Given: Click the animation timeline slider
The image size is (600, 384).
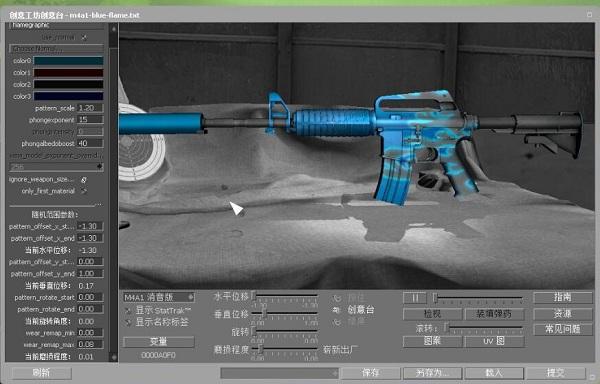Looking at the screenshot, I should coord(478,298).
